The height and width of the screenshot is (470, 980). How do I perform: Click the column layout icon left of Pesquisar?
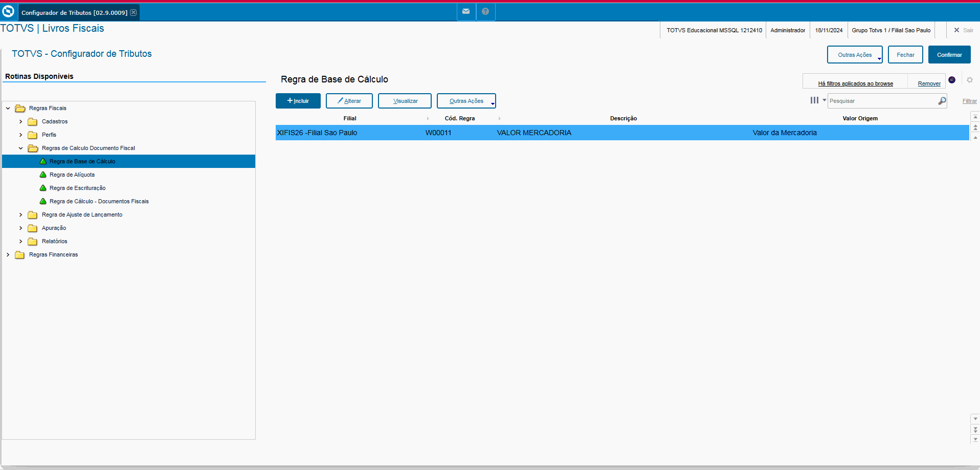814,100
